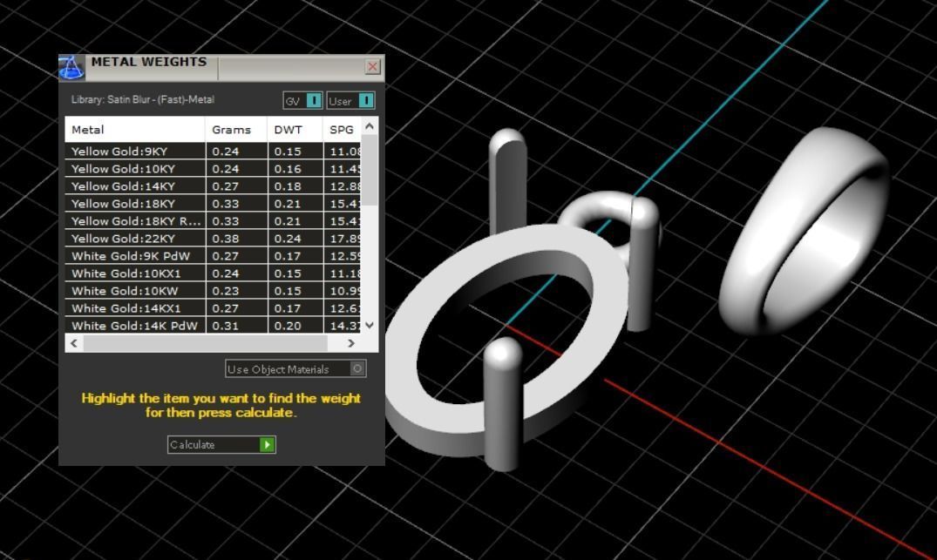Select the Yellow Gold:14KY row
The width and height of the screenshot is (937, 560).
[213, 186]
